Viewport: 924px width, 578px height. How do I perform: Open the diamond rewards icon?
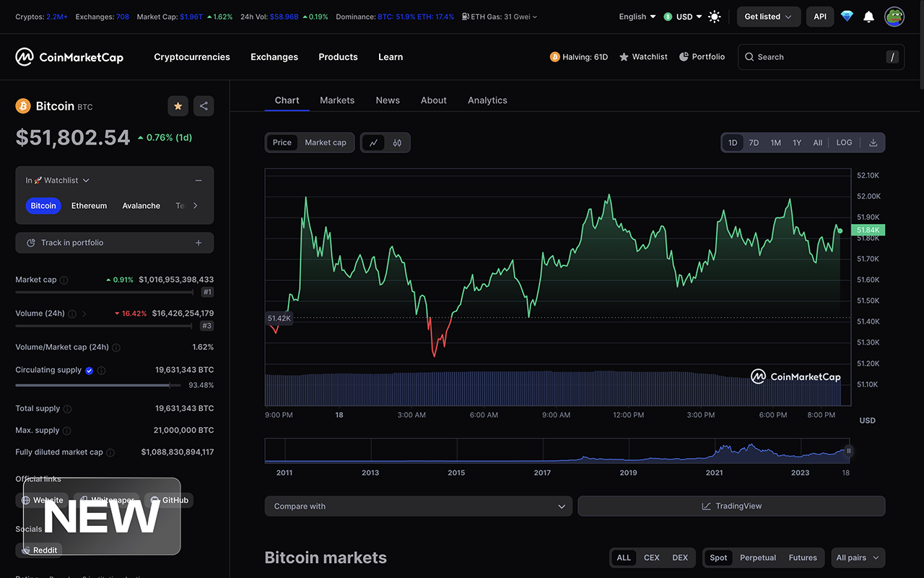click(847, 17)
